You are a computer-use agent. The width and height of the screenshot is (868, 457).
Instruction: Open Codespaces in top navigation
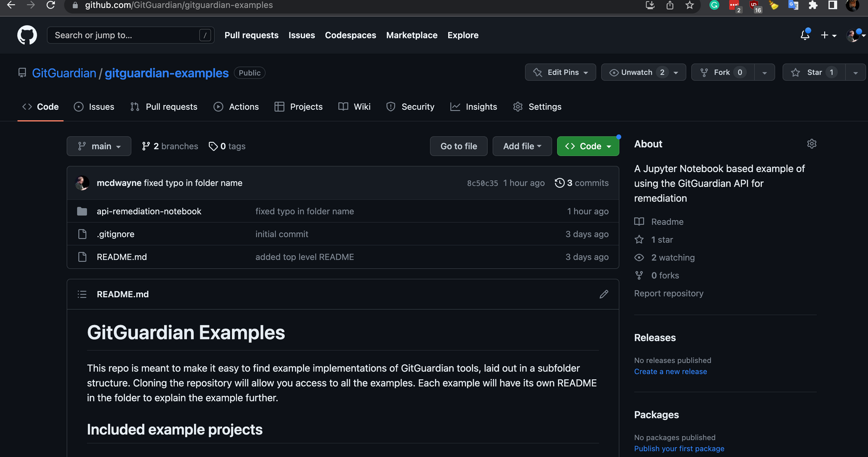tap(350, 35)
